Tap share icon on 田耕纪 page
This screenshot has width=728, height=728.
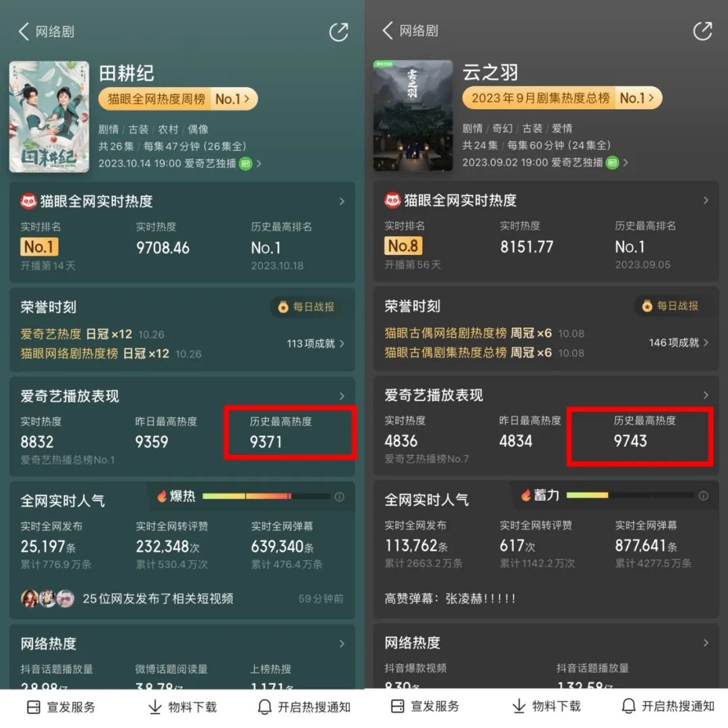point(338,32)
